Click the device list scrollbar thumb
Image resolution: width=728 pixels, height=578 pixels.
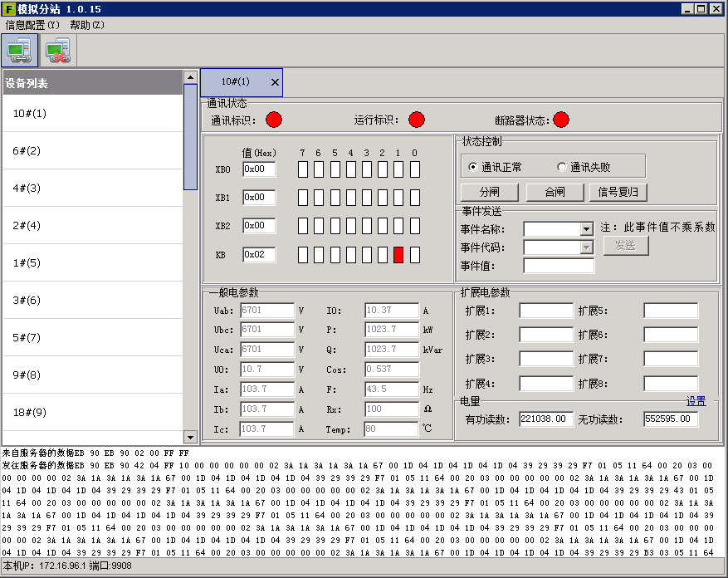click(x=190, y=136)
